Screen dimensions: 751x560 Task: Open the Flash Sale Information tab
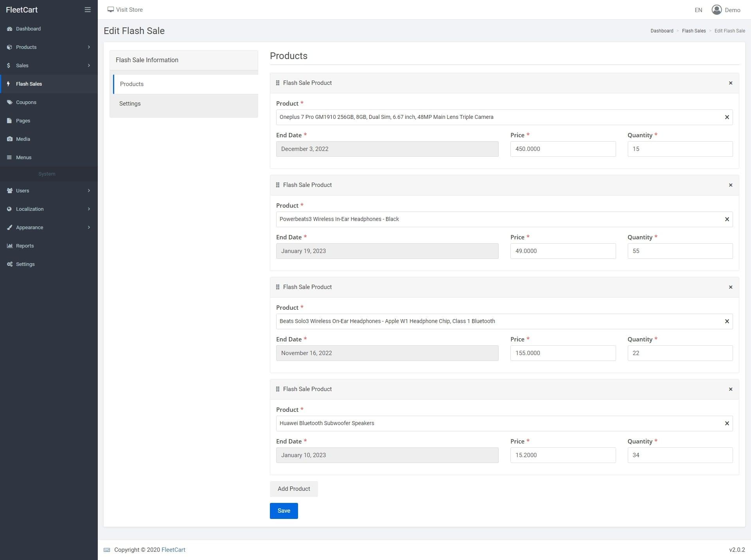(147, 60)
